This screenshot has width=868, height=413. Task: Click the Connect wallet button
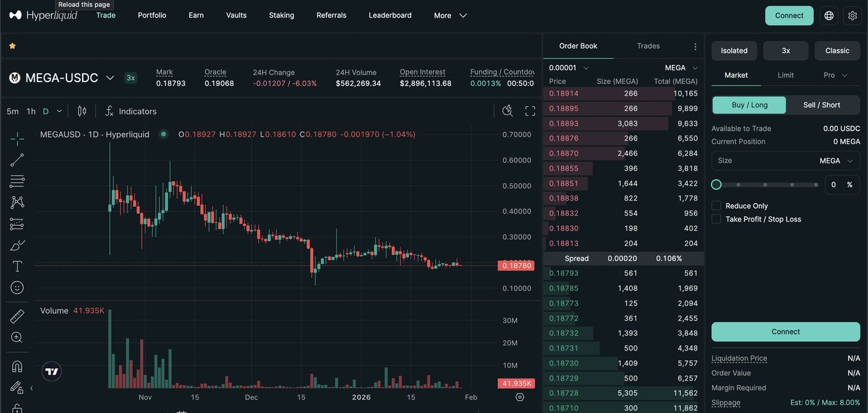789,14
